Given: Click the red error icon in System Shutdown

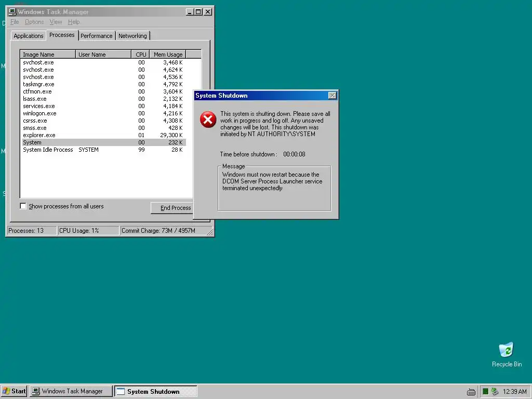Looking at the screenshot, I should 208,119.
